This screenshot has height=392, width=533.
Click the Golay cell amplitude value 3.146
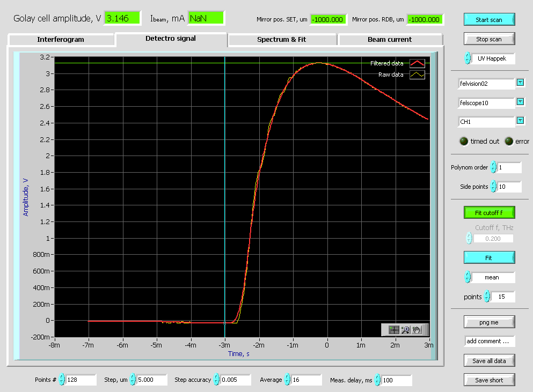click(x=122, y=18)
